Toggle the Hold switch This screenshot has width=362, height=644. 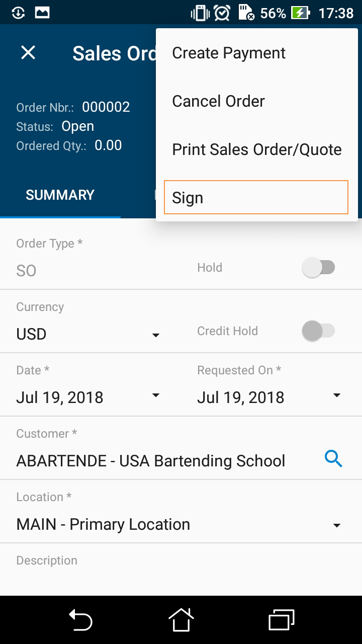pyautogui.click(x=318, y=268)
